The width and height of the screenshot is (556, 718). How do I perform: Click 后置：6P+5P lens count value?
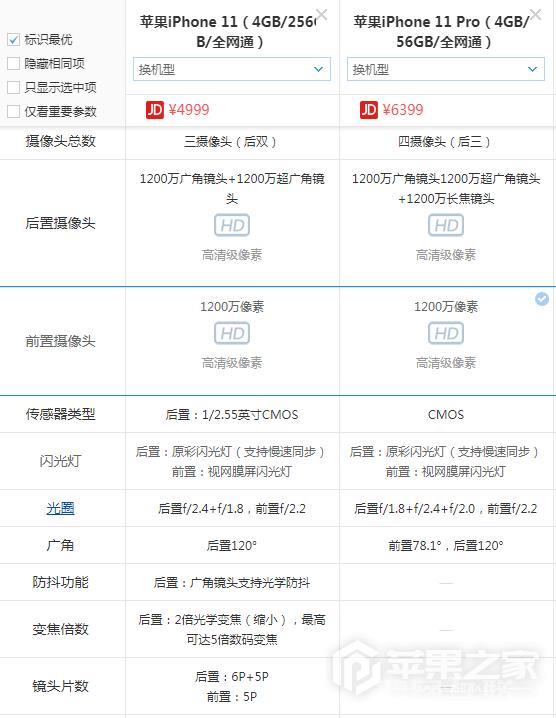pos(232,677)
